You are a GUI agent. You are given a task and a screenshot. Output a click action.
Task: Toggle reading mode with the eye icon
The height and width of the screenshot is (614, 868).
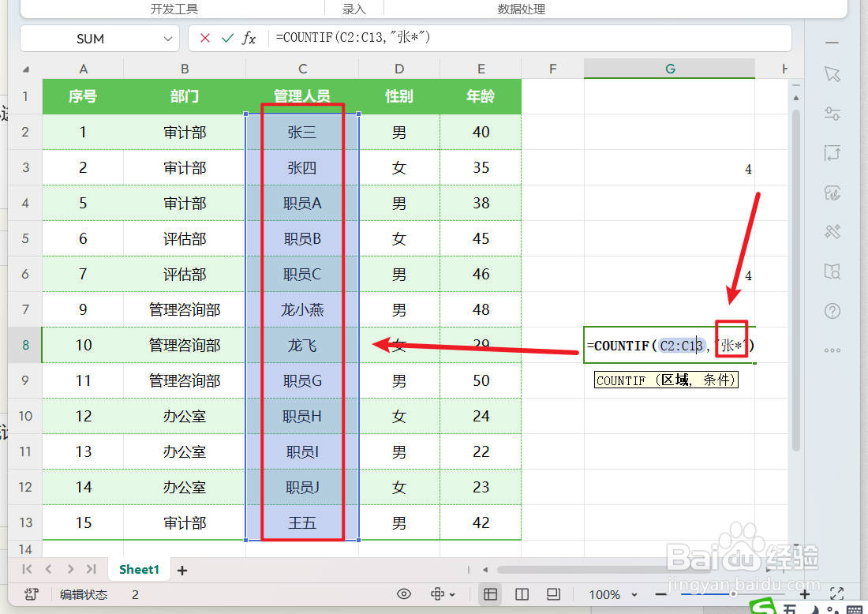point(404,594)
